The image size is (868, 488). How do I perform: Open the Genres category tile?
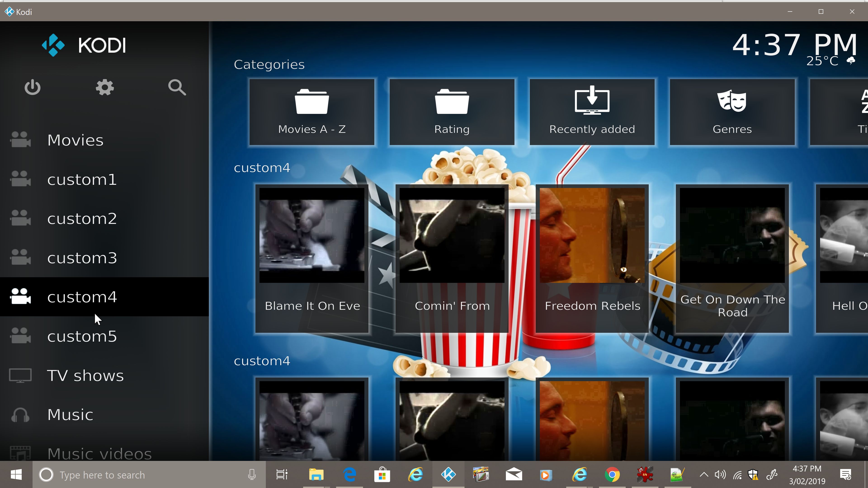coord(732,112)
